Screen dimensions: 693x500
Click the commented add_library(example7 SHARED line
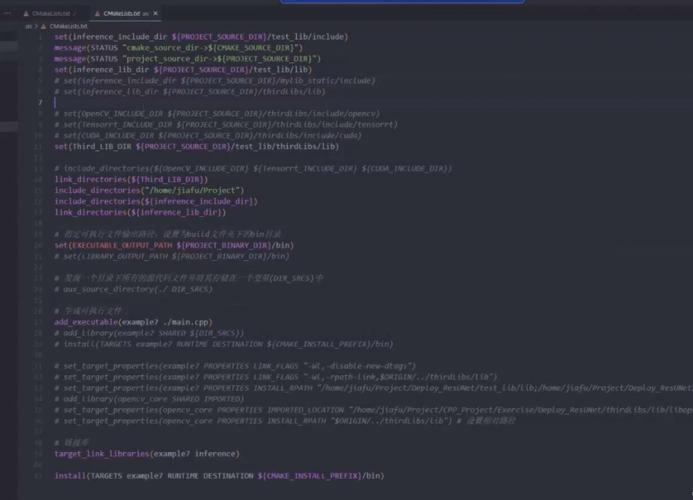149,333
